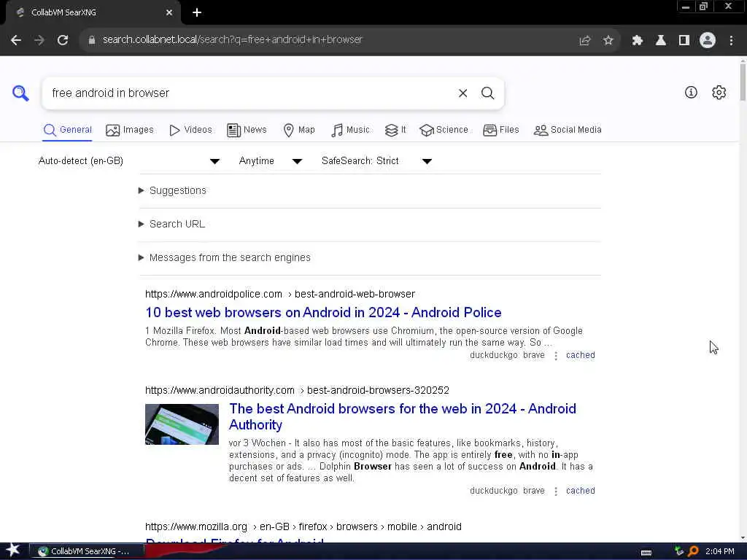
Task: Click the tray magnifier search icon
Action: [x=693, y=551]
